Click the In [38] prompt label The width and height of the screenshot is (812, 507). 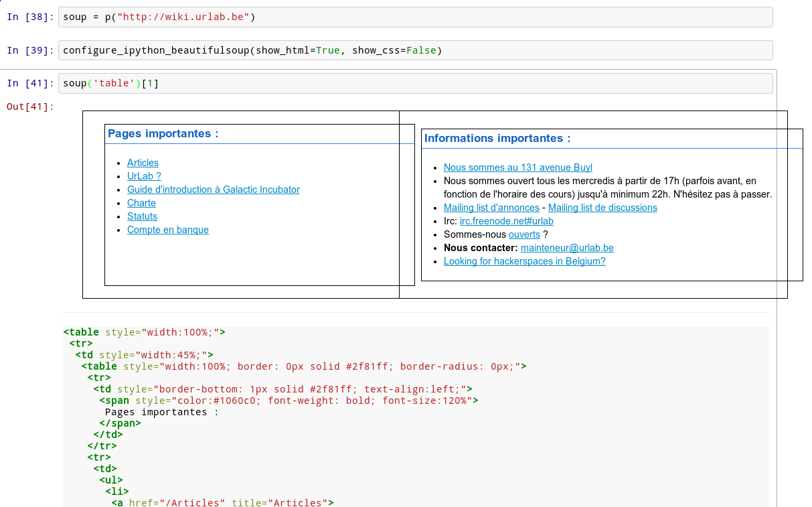(30, 17)
